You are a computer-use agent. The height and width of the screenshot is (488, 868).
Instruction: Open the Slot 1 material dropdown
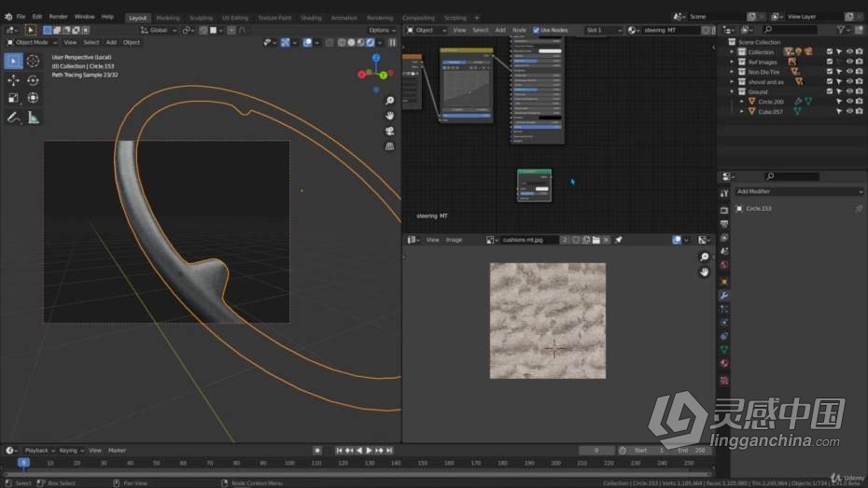(603, 31)
